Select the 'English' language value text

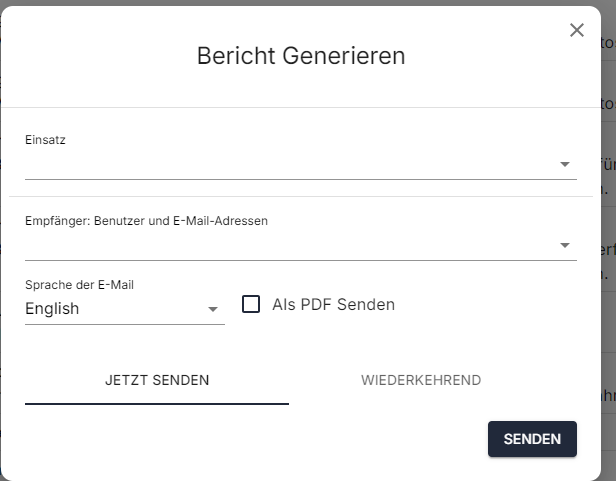pos(52,309)
